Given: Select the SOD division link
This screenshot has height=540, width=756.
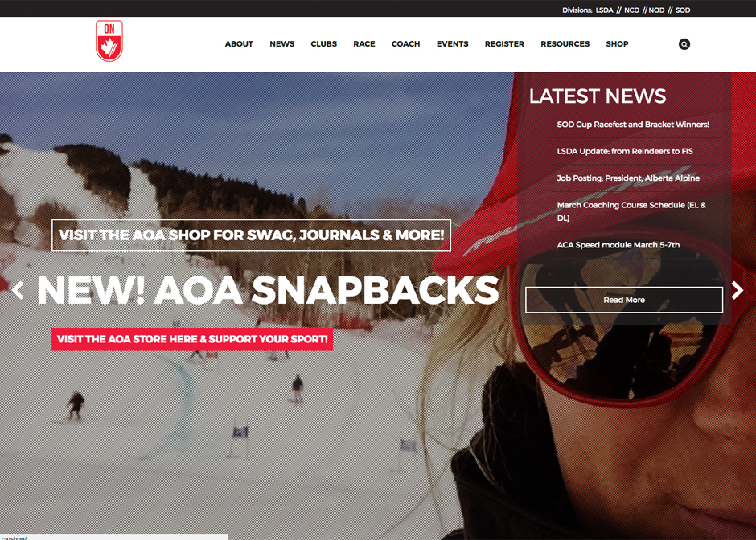Looking at the screenshot, I should coord(683,10).
